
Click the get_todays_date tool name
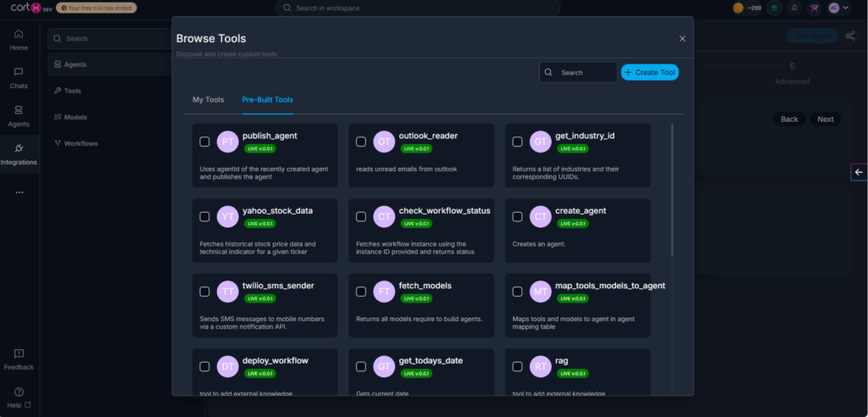click(x=431, y=360)
